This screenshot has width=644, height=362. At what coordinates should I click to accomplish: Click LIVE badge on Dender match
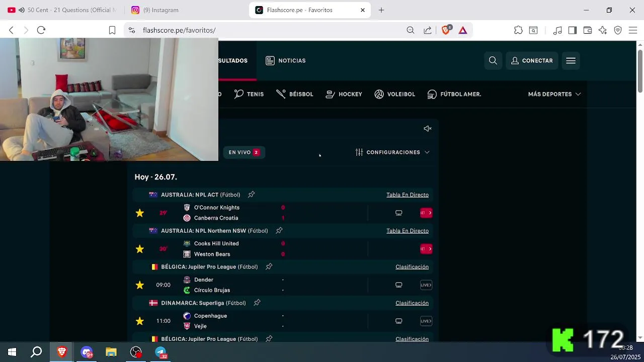click(x=426, y=285)
